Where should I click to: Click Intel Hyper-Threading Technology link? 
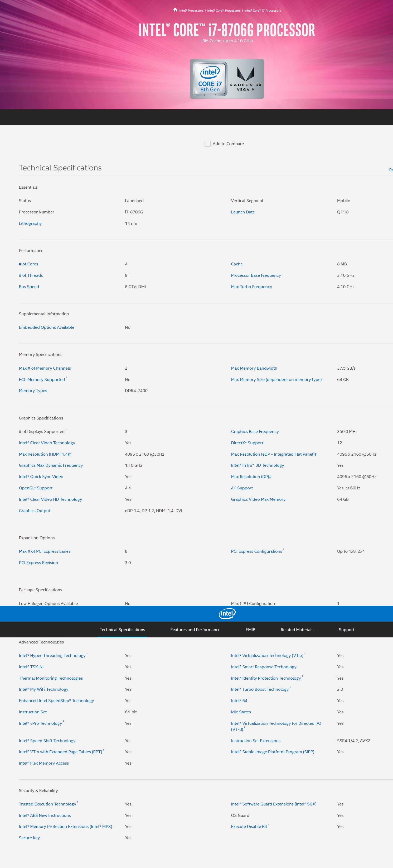(x=52, y=655)
